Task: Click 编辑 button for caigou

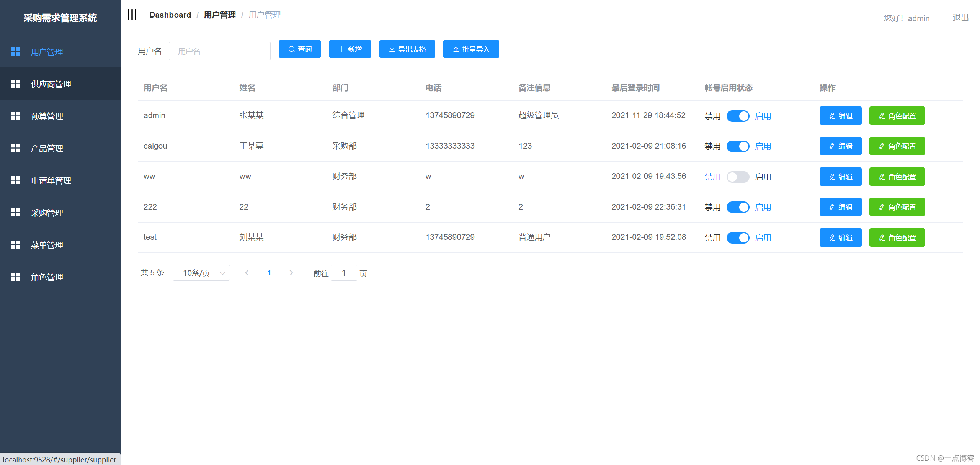Action: point(840,146)
